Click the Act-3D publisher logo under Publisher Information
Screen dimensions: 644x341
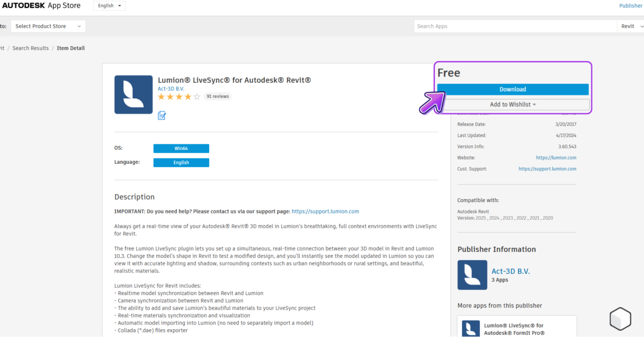click(x=472, y=274)
